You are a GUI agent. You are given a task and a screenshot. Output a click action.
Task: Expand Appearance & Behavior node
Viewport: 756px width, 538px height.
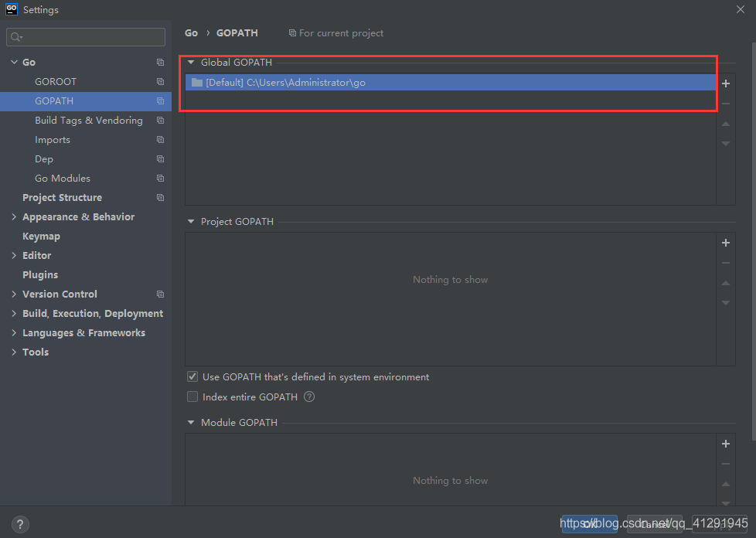click(14, 217)
